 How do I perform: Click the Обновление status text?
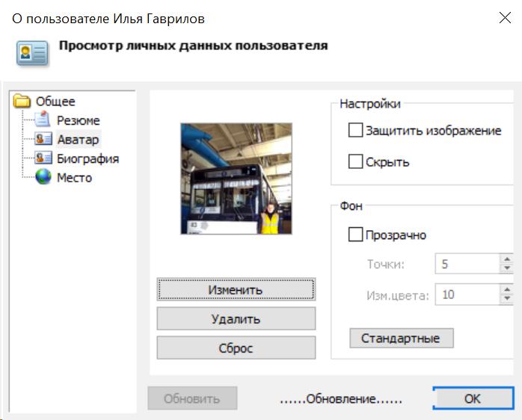coord(340,398)
